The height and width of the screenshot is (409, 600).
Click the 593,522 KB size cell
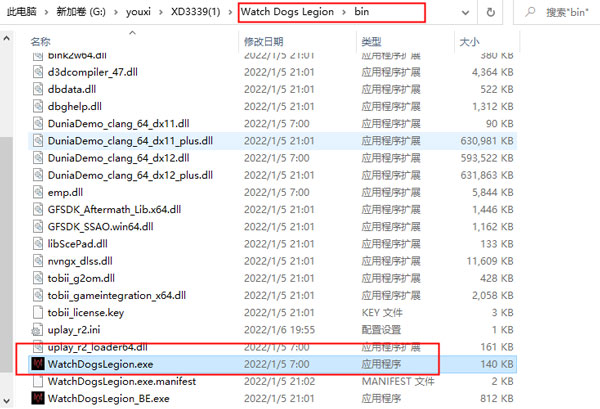pos(487,158)
